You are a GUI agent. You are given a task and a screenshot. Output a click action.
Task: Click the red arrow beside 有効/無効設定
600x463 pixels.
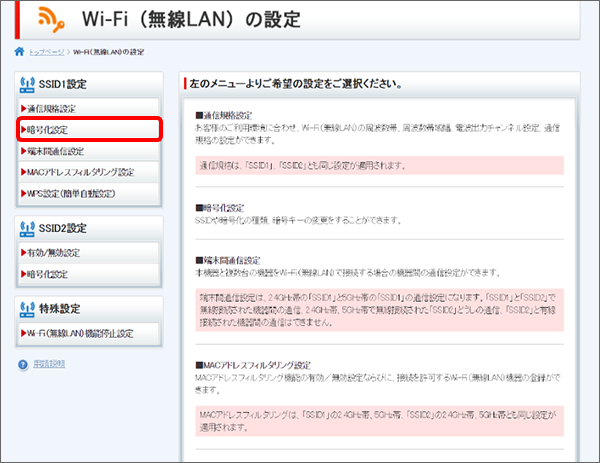[x=24, y=253]
